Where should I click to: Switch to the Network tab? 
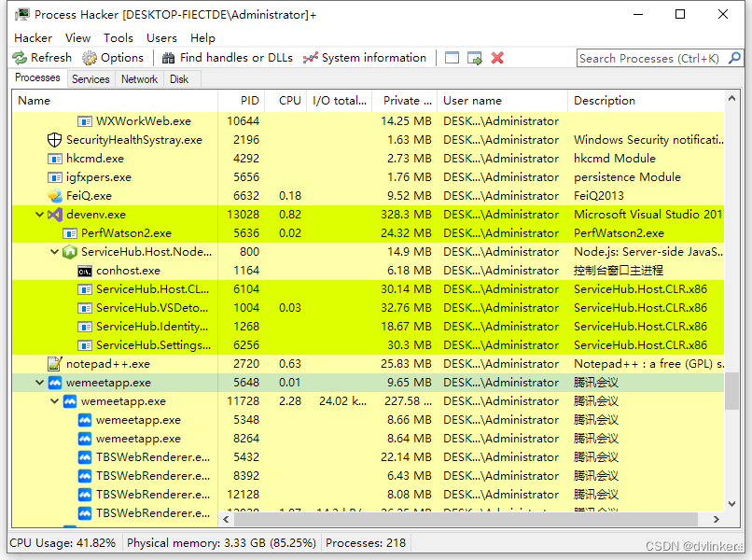coord(139,79)
